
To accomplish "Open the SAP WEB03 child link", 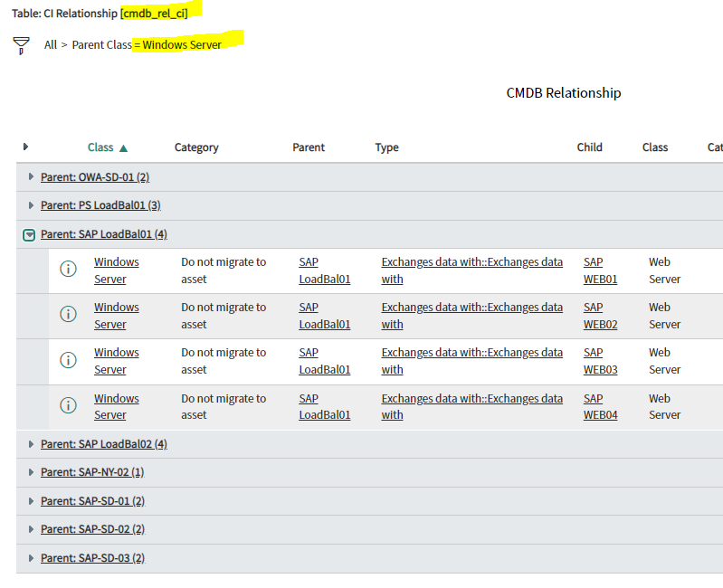I will 600,361.
